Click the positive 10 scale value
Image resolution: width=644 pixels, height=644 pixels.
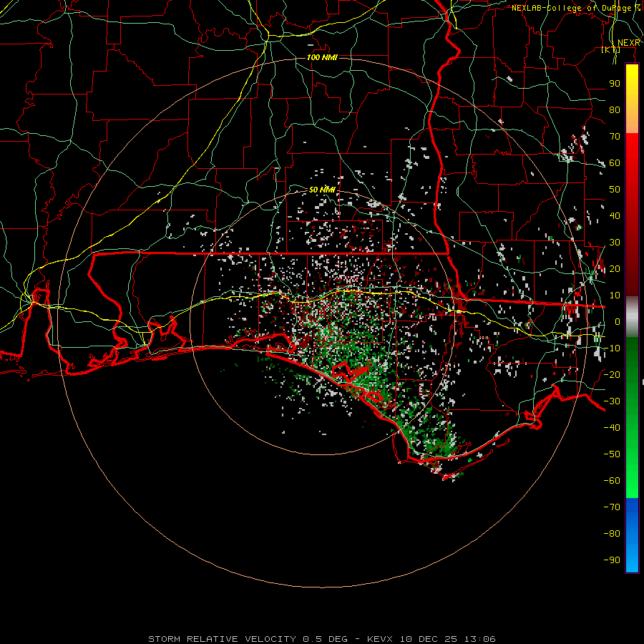pyautogui.click(x=615, y=296)
